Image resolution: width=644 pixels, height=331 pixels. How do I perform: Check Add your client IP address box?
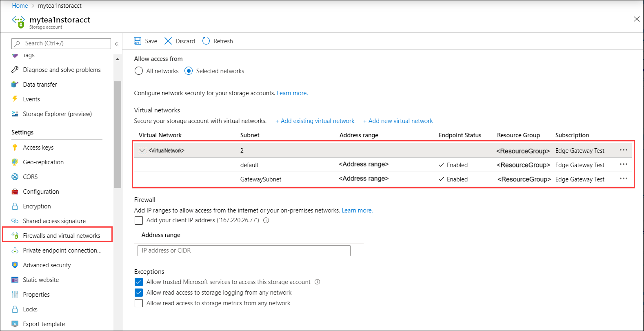pyautogui.click(x=139, y=220)
